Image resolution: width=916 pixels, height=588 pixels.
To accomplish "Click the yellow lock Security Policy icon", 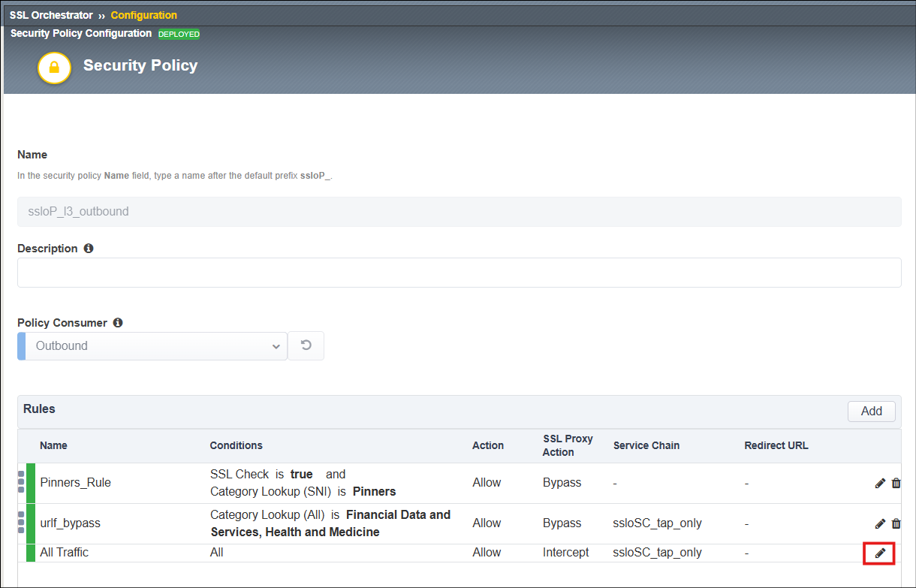I will click(x=54, y=67).
